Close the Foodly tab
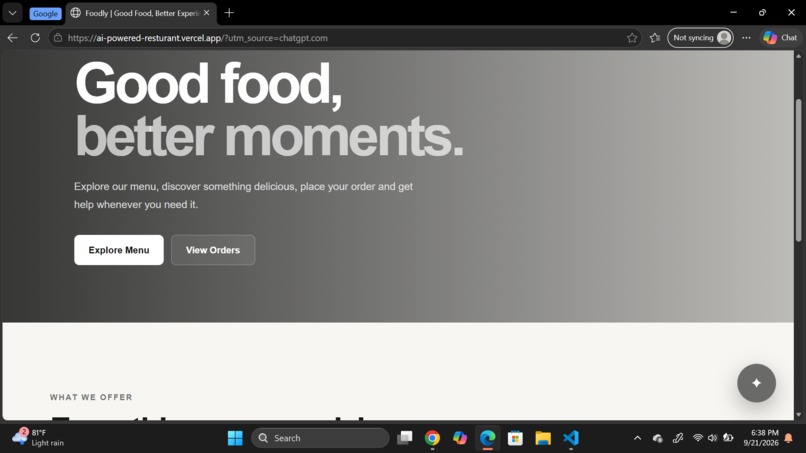The width and height of the screenshot is (806, 453). point(206,13)
